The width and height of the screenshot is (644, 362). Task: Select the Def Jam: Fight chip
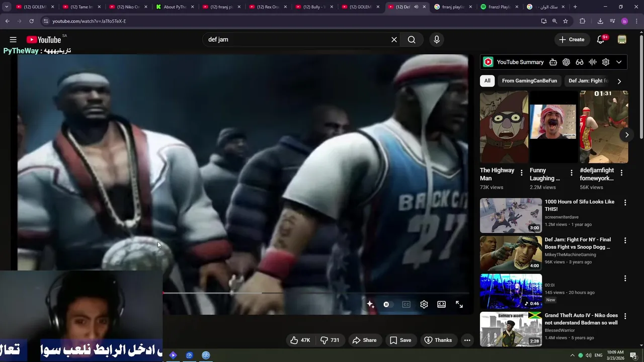588,81
